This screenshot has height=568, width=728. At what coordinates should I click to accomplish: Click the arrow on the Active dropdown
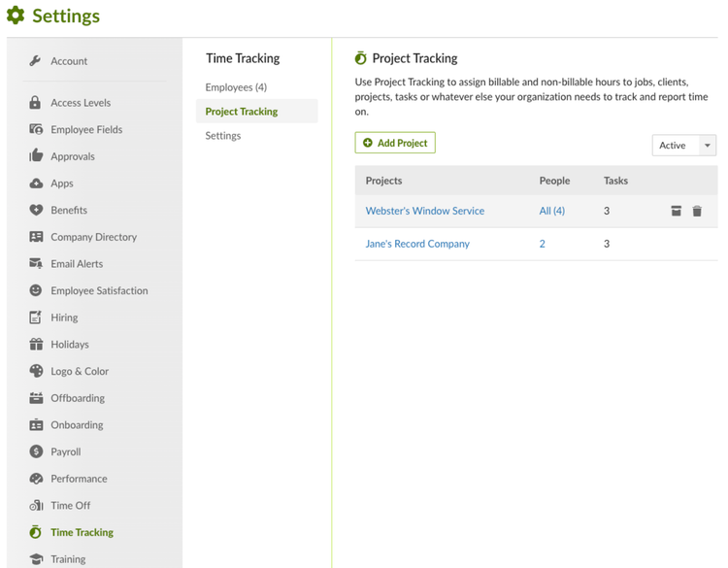click(x=707, y=146)
